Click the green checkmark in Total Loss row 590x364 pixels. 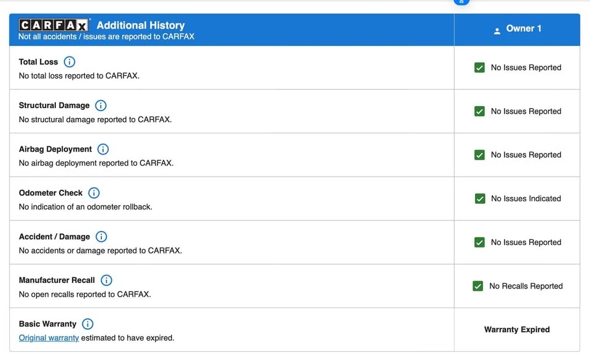point(479,68)
